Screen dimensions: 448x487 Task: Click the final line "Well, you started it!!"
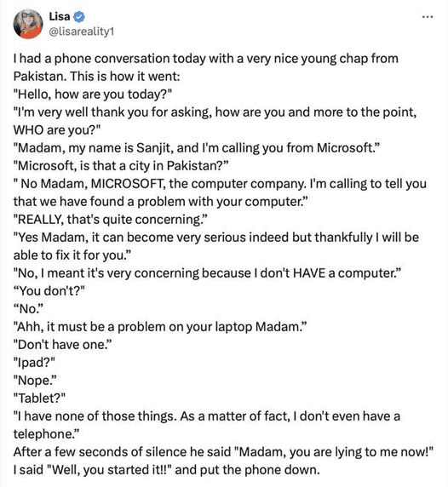(167, 470)
